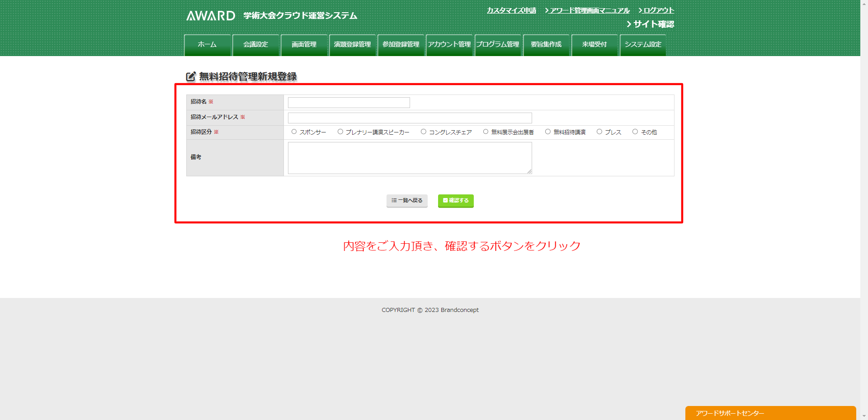
Task: Expand the アワードサポートセンター chat panel
Action: 770,413
